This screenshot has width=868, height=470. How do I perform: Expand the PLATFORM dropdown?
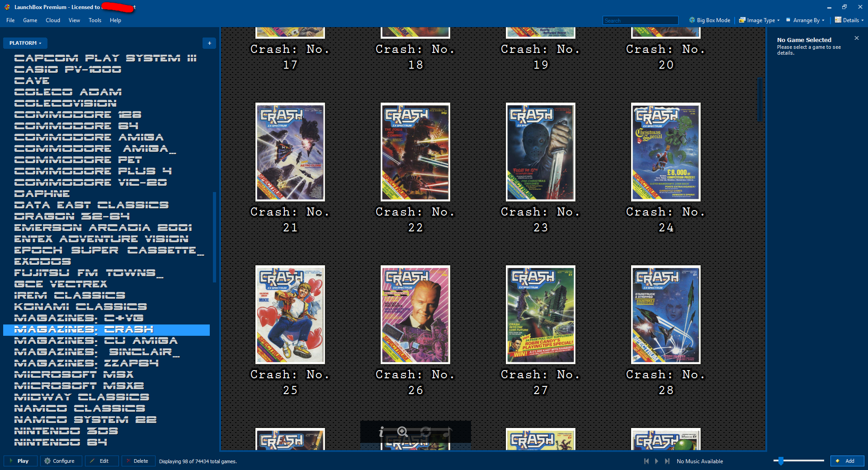click(25, 43)
